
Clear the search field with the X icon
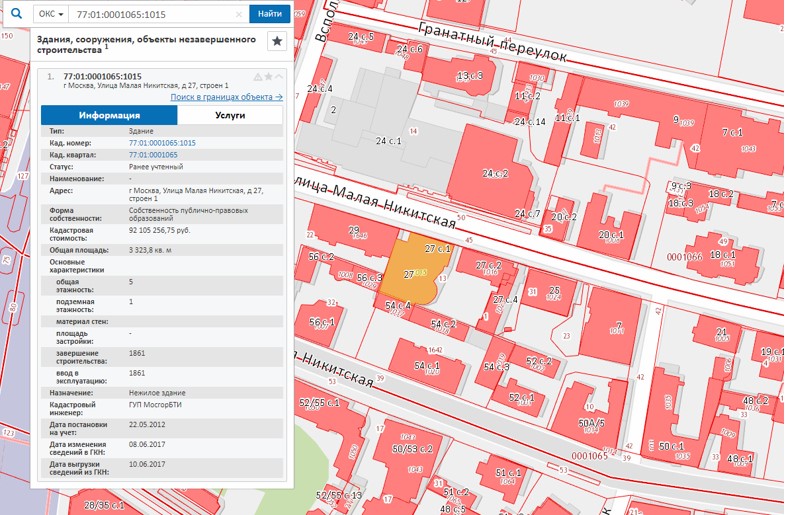238,14
